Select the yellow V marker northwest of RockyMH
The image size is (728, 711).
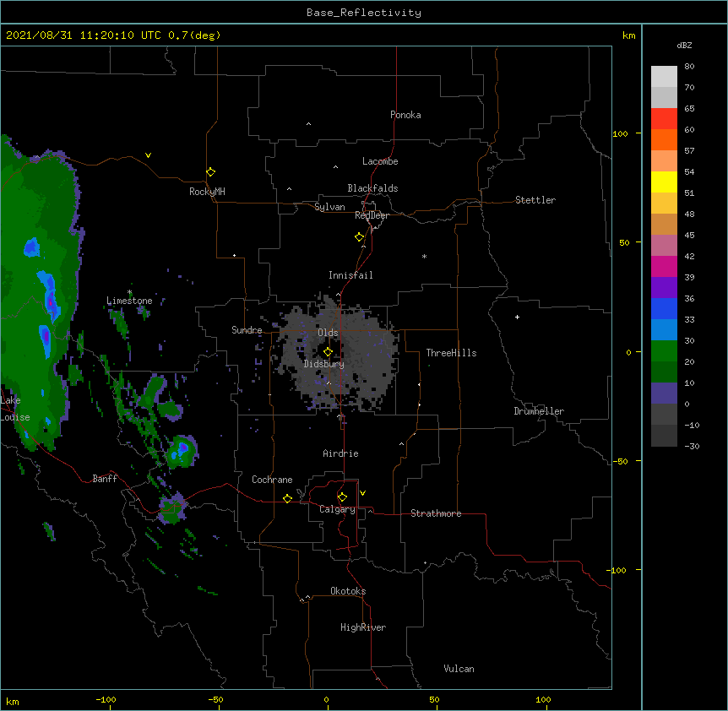[x=148, y=155]
